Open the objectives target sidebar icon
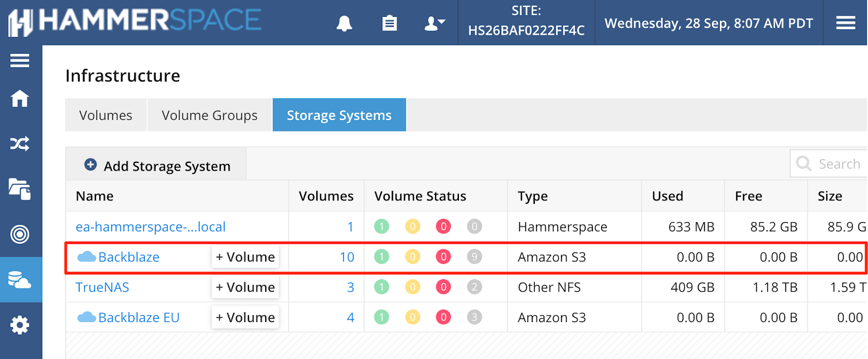The width and height of the screenshot is (868, 359). click(20, 235)
